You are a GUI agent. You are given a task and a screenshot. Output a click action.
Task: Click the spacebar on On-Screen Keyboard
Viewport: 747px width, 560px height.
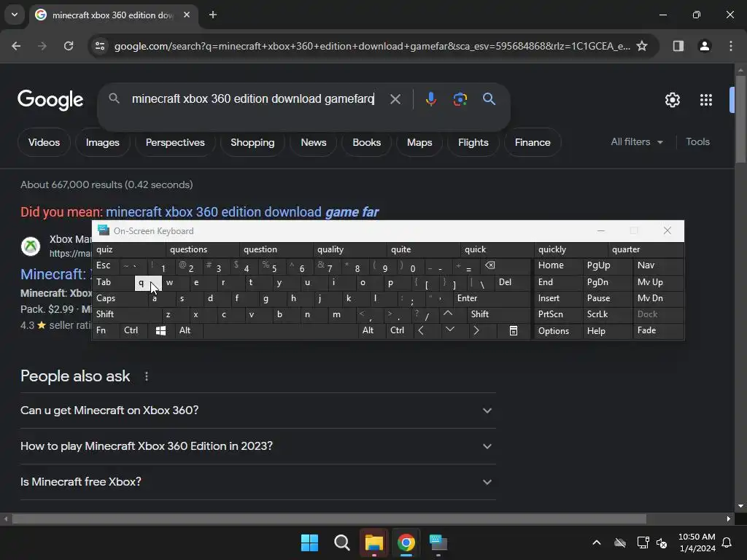(281, 331)
